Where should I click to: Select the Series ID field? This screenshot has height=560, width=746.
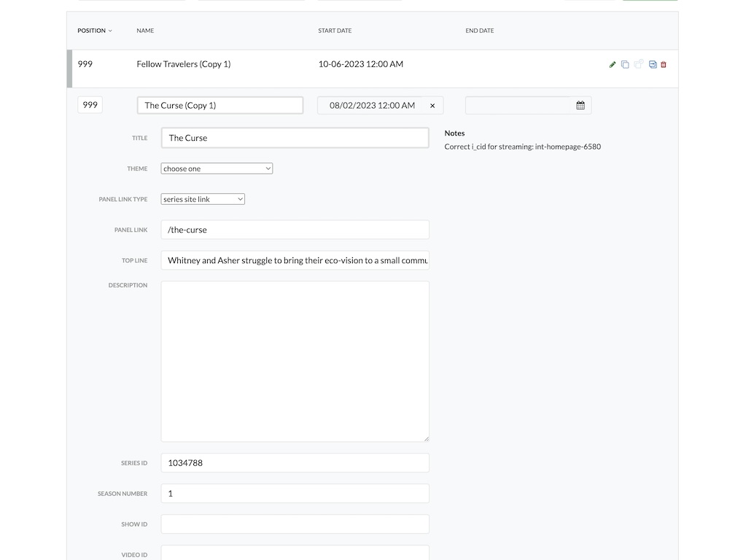[295, 463]
